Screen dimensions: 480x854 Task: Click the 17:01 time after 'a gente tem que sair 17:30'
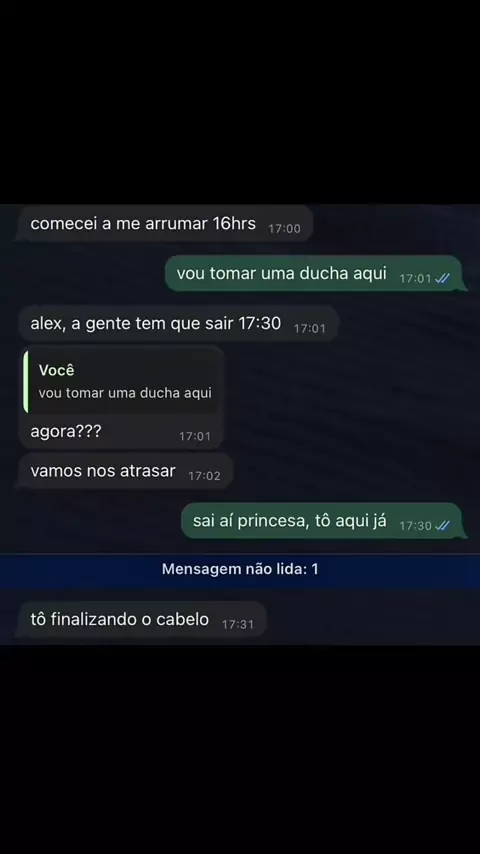click(x=309, y=328)
